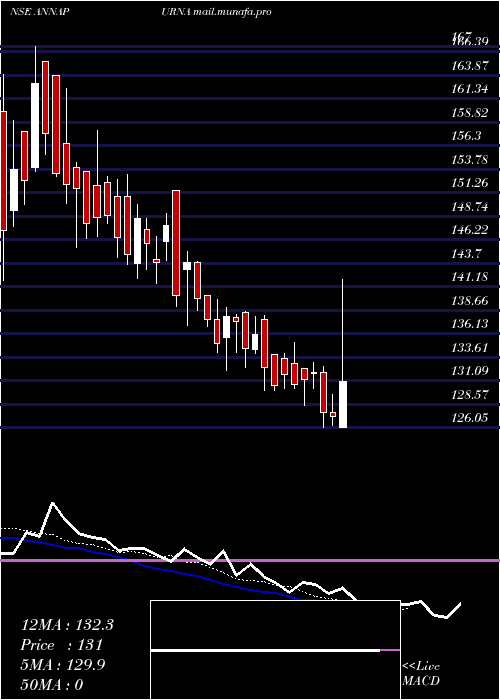Click the 138.66 price axis label

coord(469,300)
